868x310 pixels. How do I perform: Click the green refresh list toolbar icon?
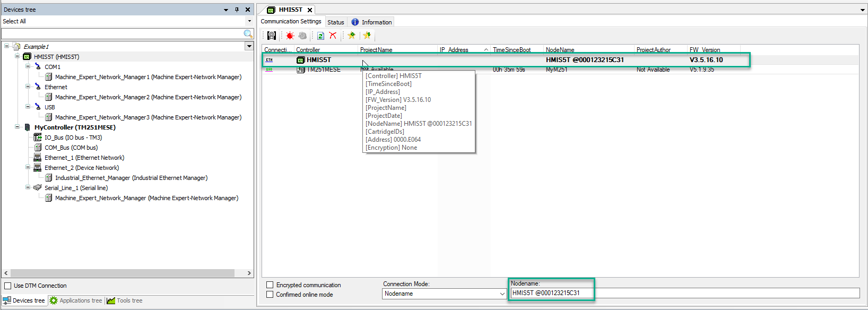pos(320,36)
